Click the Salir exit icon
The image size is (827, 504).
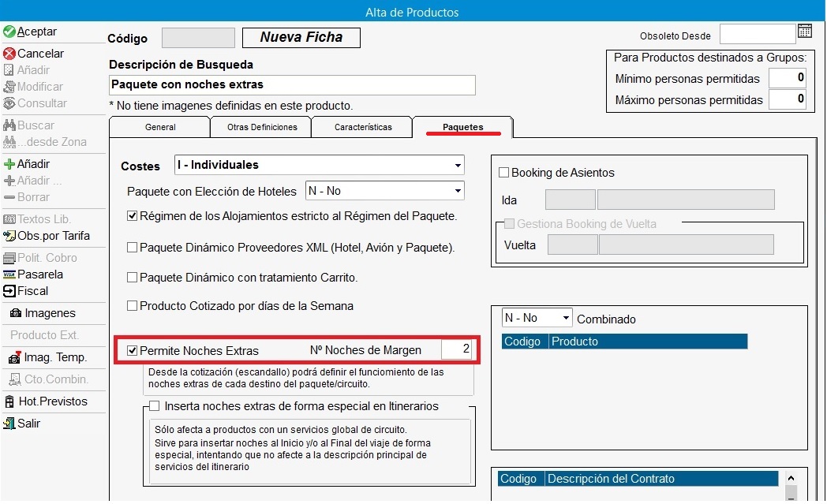(9, 424)
